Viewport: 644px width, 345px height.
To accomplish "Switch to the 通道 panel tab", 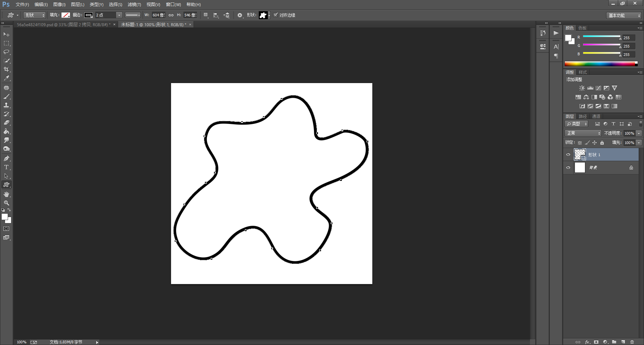I will (596, 116).
